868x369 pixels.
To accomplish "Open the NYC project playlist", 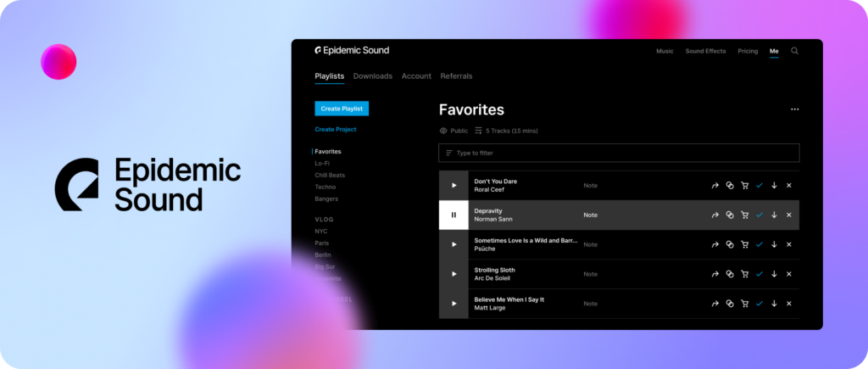I will pos(321,232).
